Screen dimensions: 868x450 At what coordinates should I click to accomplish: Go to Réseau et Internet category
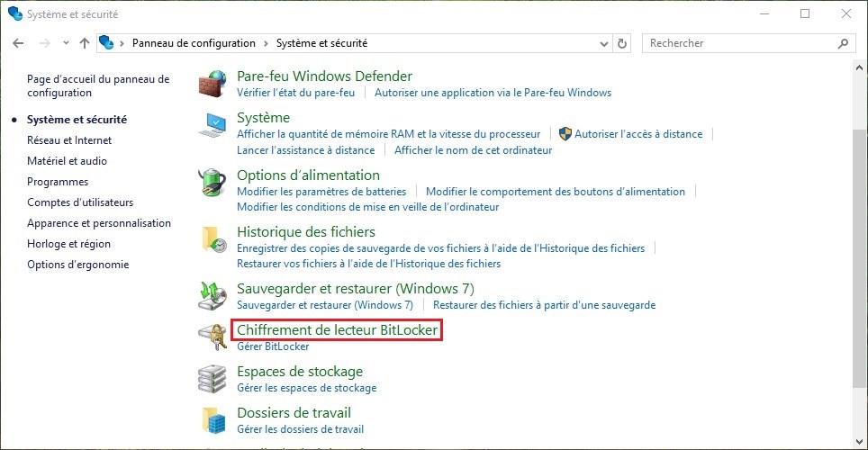click(69, 140)
